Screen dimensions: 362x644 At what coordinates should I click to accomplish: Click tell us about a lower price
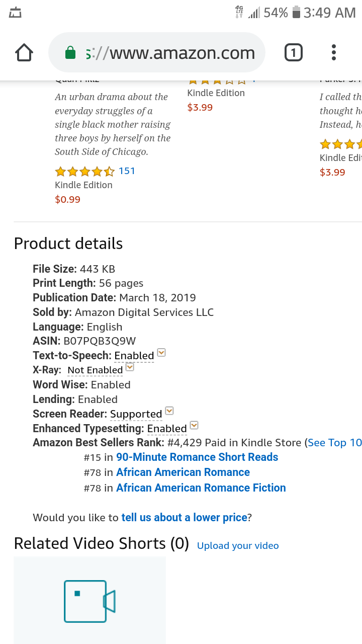[185, 517]
